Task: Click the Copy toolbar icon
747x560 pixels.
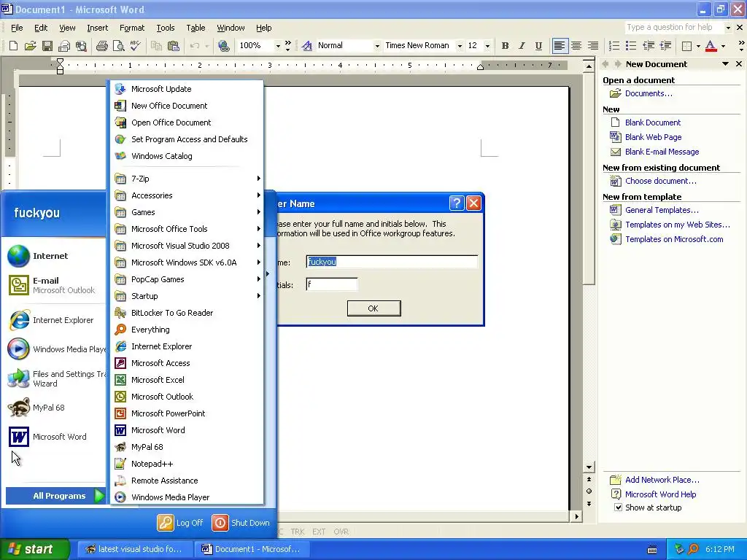Action: 156,46
